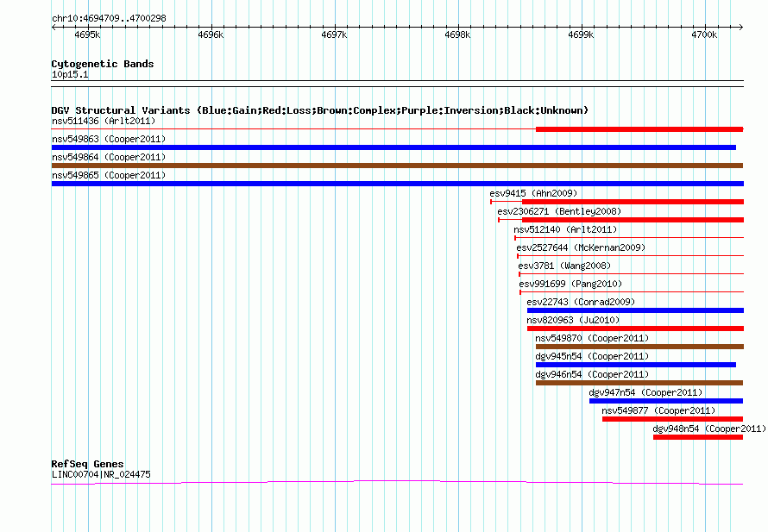Open the dgv945n54 (Cooper2011) label
Screen dimensions: 768x532
coord(592,356)
